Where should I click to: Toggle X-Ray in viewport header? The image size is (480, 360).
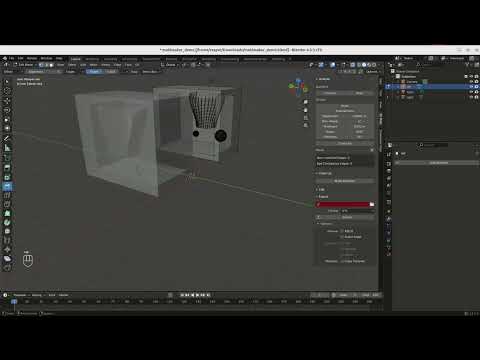352,65
